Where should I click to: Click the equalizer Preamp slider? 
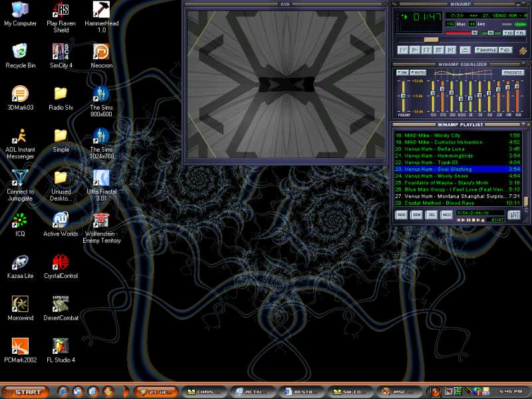402,95
